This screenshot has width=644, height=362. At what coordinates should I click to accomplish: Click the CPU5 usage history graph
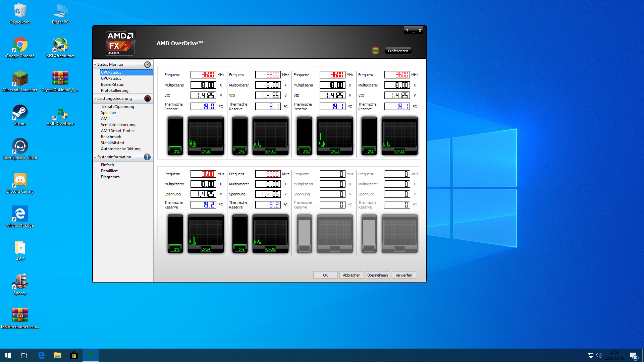click(270, 233)
